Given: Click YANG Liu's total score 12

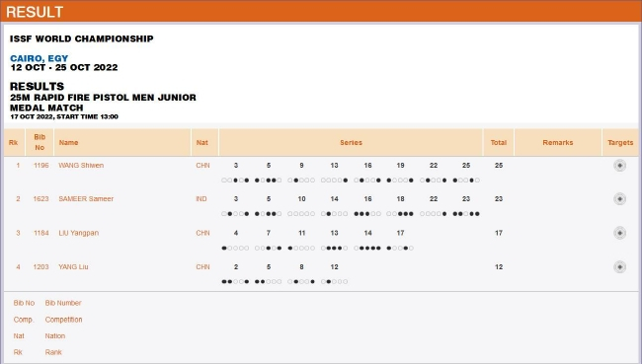Looking at the screenshot, I should tap(499, 266).
